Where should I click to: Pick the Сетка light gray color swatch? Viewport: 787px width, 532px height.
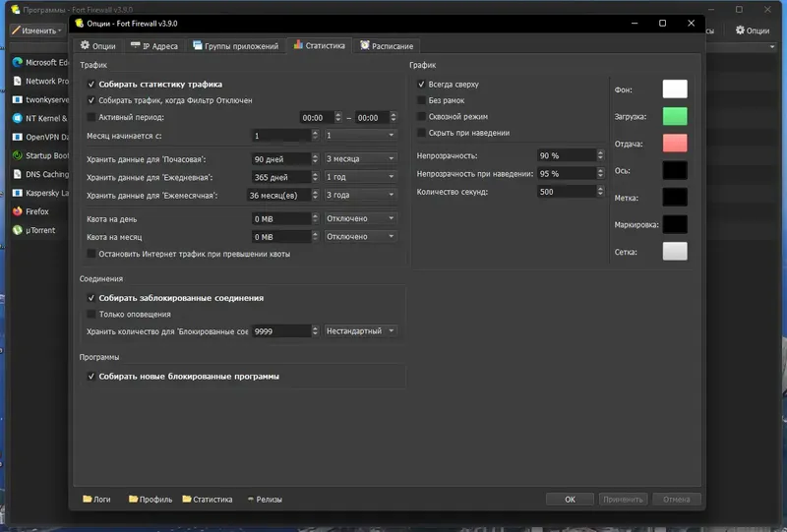point(675,251)
